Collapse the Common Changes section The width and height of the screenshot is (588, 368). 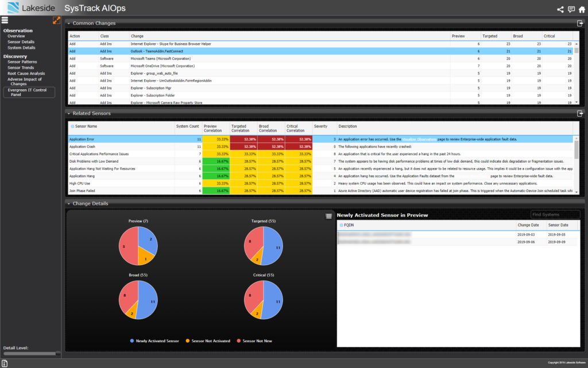point(69,23)
